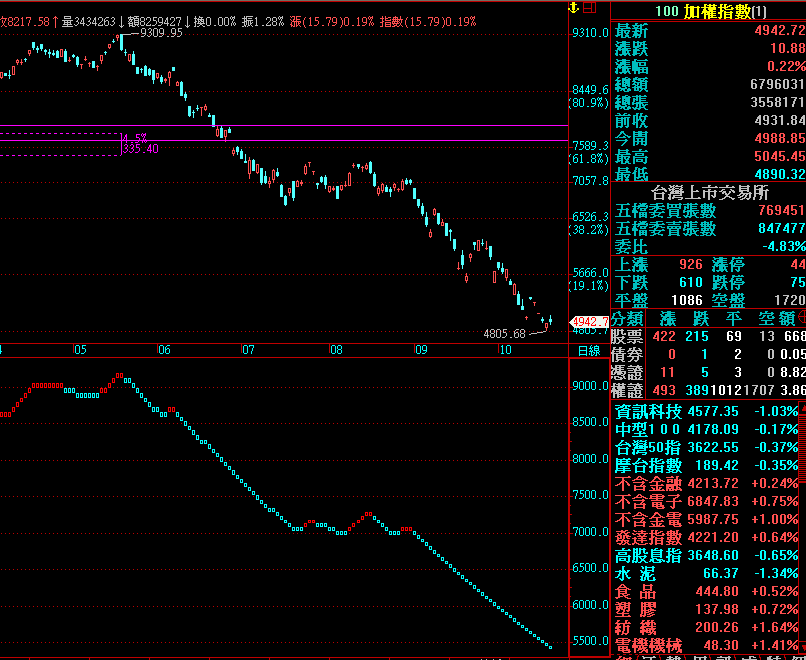Click the magenta 335.40 measurement label

pos(140,149)
